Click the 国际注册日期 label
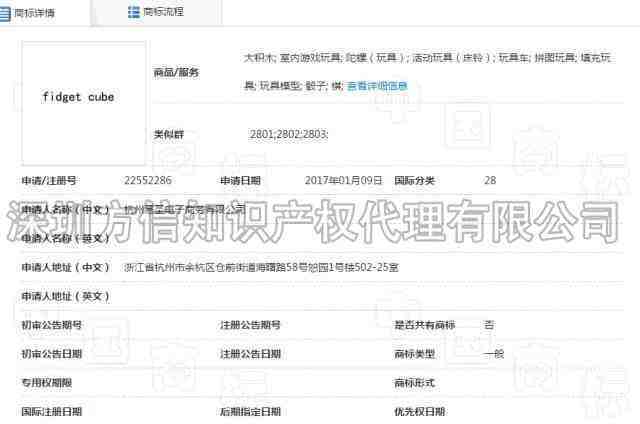The height and width of the screenshot is (424, 640). [52, 412]
